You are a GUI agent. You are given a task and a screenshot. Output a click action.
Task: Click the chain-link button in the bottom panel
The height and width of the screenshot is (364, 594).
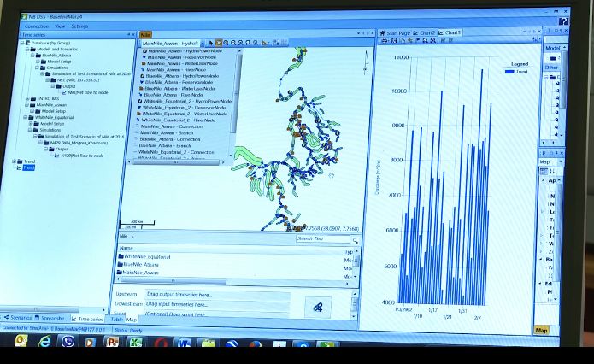[x=321, y=307]
